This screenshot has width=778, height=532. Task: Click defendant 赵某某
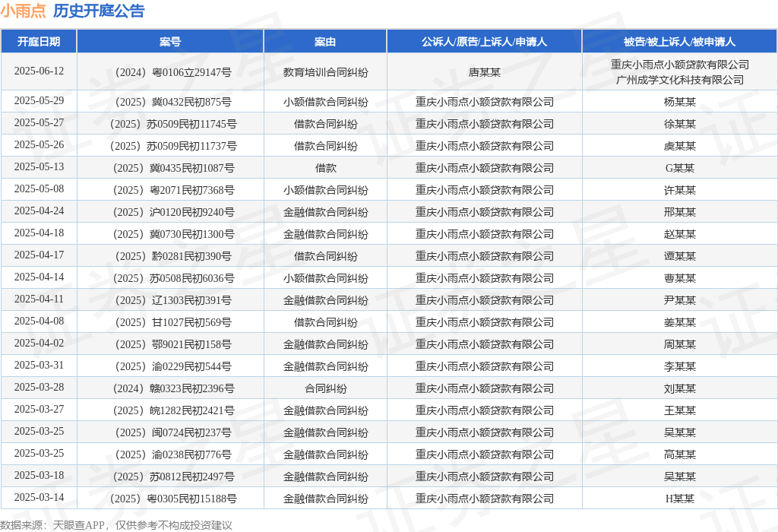click(x=680, y=234)
